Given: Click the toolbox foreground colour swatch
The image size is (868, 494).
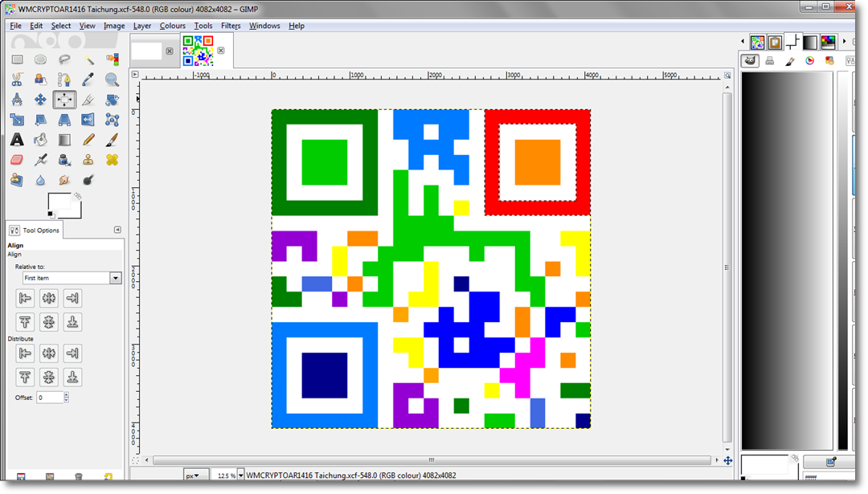Looking at the screenshot, I should click(x=59, y=202).
